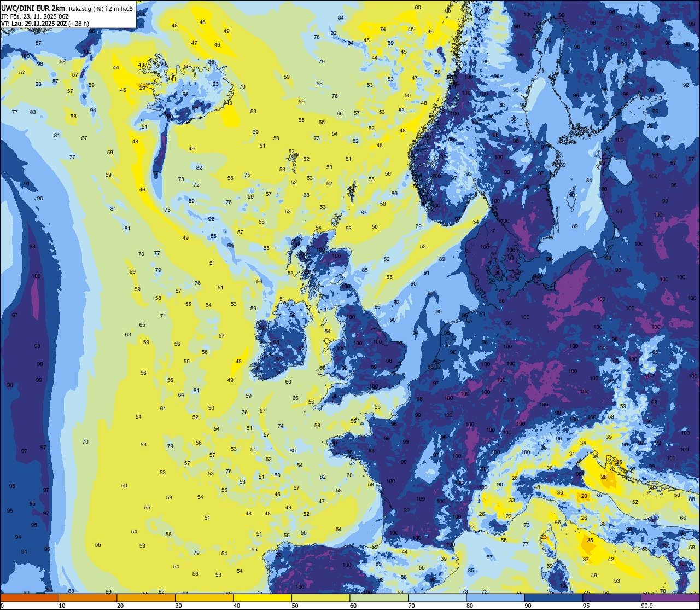The image size is (700, 610).
Task: Click the purple legend swatch above 99.9
Action: (x=670, y=597)
